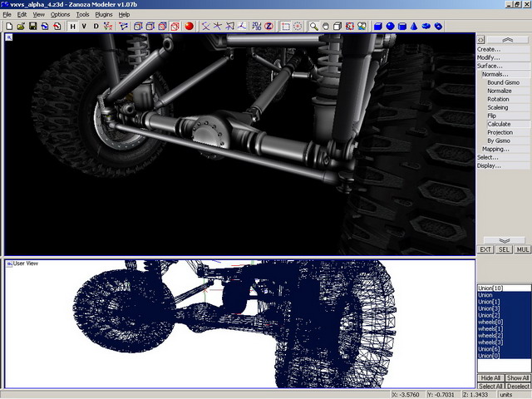Click the Hide All button
The height and width of the screenshot is (399, 532).
[490, 378]
